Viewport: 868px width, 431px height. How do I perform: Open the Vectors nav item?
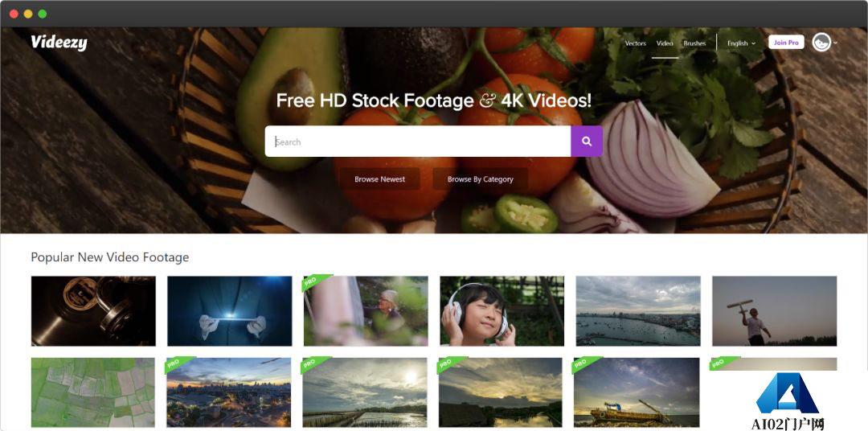point(636,43)
